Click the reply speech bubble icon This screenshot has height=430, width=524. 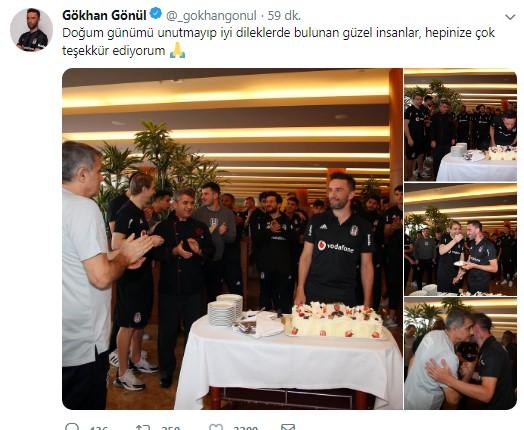(x=72, y=427)
